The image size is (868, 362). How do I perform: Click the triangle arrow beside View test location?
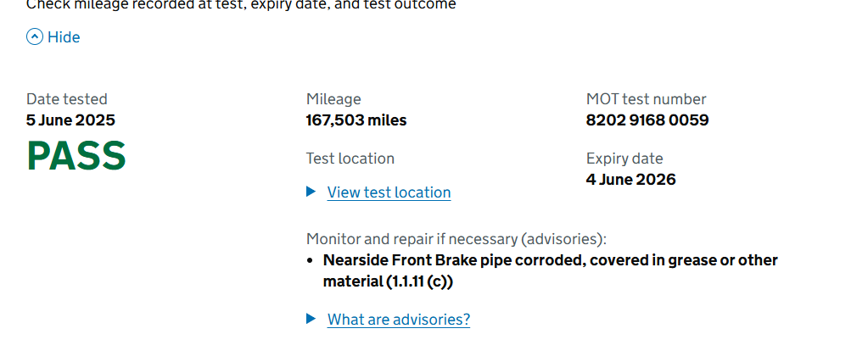pos(311,192)
